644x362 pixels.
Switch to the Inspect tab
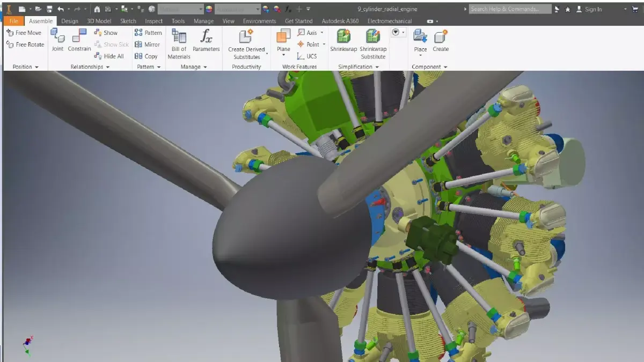coord(154,21)
